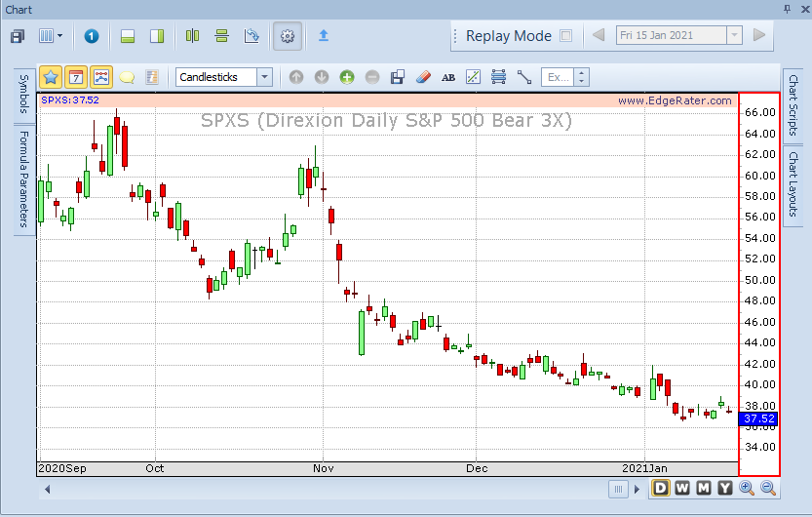The image size is (812, 517).
Task: Click the blue upload arrow icon
Action: click(x=324, y=35)
